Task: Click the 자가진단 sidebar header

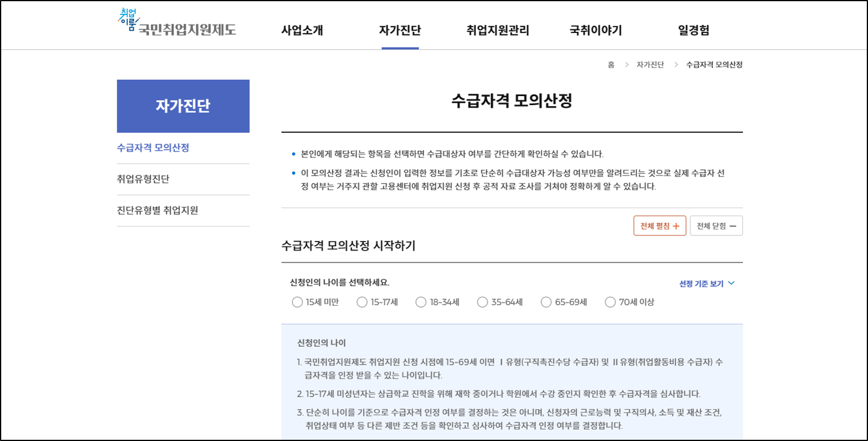Action: [x=183, y=106]
